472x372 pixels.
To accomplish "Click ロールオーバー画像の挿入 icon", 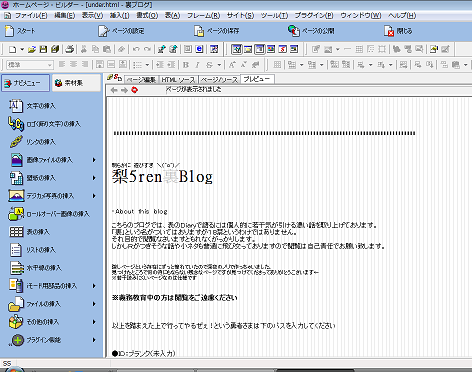I will click(16, 214).
